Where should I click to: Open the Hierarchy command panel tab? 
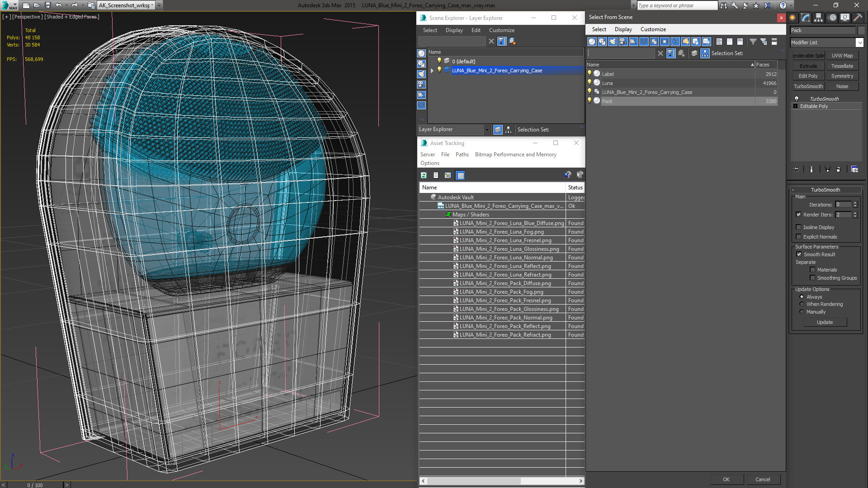tap(819, 18)
